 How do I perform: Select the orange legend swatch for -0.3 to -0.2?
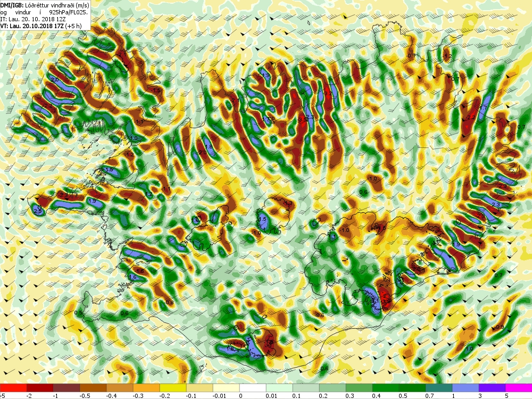[x=146, y=388]
